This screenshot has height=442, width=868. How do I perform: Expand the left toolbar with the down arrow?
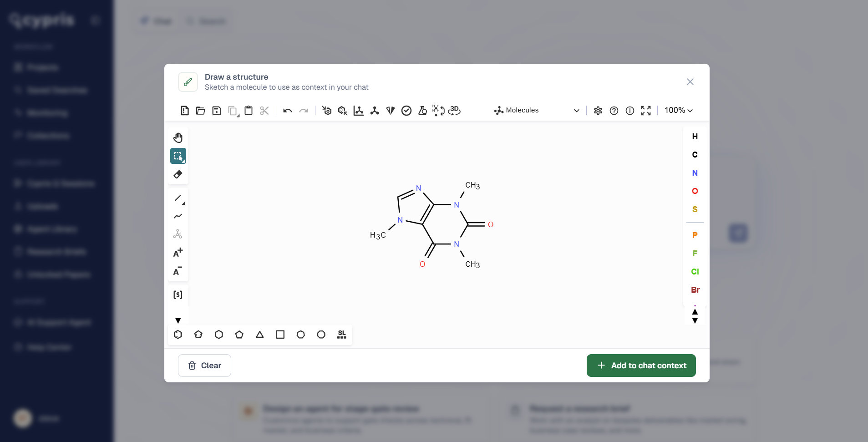click(178, 320)
